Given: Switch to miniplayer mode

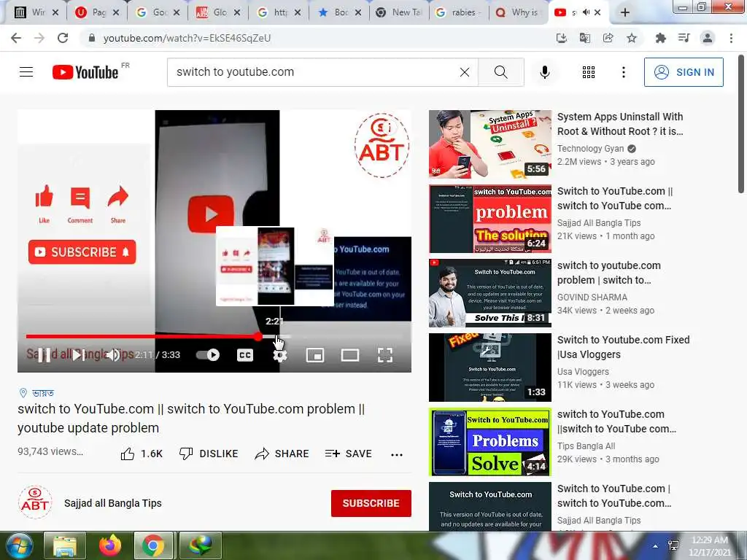Looking at the screenshot, I should (315, 355).
